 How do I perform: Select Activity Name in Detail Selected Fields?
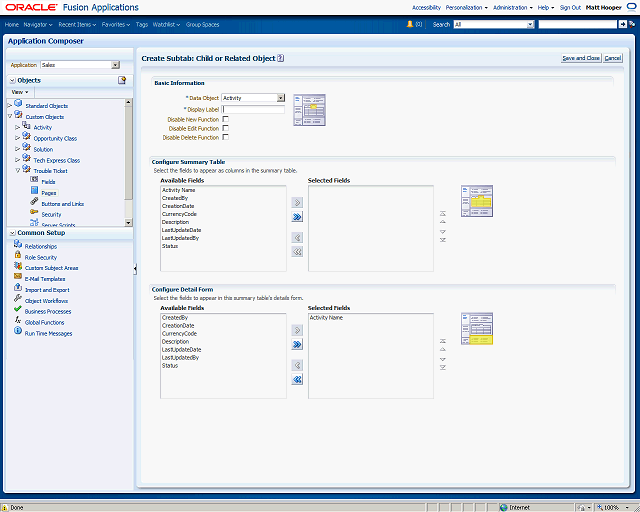(326, 318)
